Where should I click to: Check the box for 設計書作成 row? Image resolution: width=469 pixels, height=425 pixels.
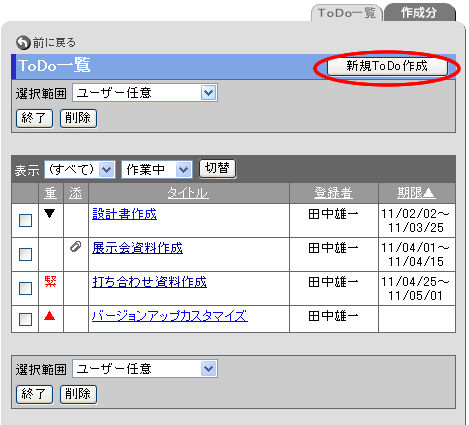[25, 220]
